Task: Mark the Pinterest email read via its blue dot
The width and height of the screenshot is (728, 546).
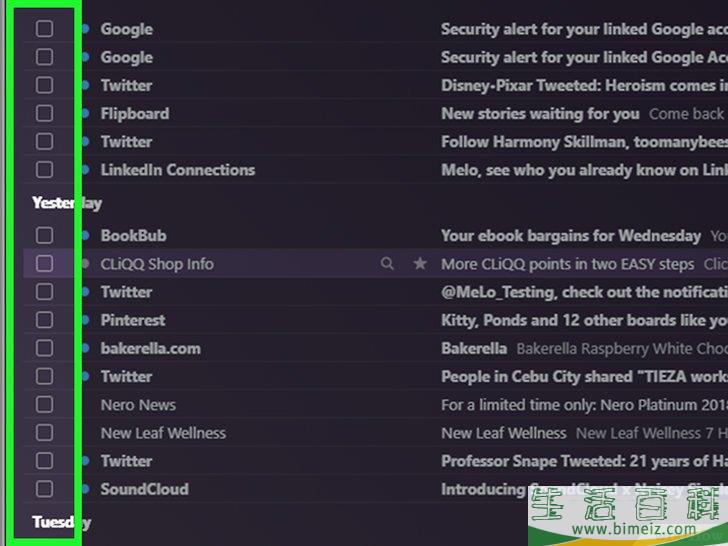Action: click(85, 320)
